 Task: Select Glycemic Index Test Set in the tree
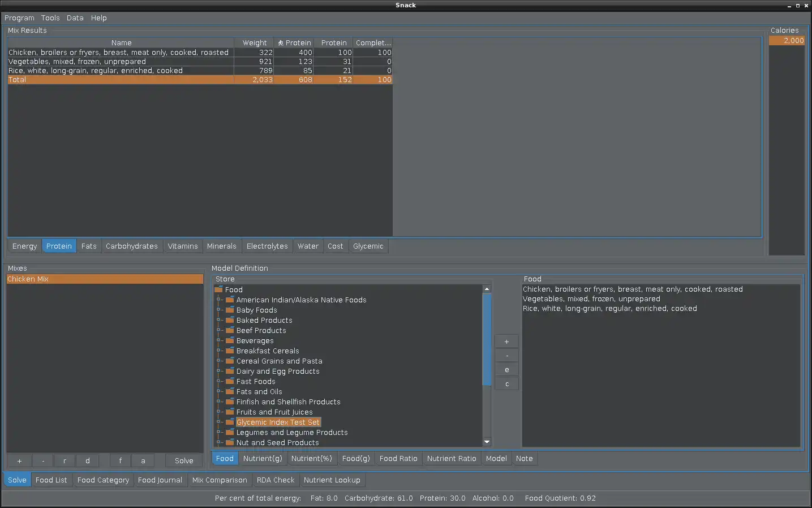pos(278,422)
